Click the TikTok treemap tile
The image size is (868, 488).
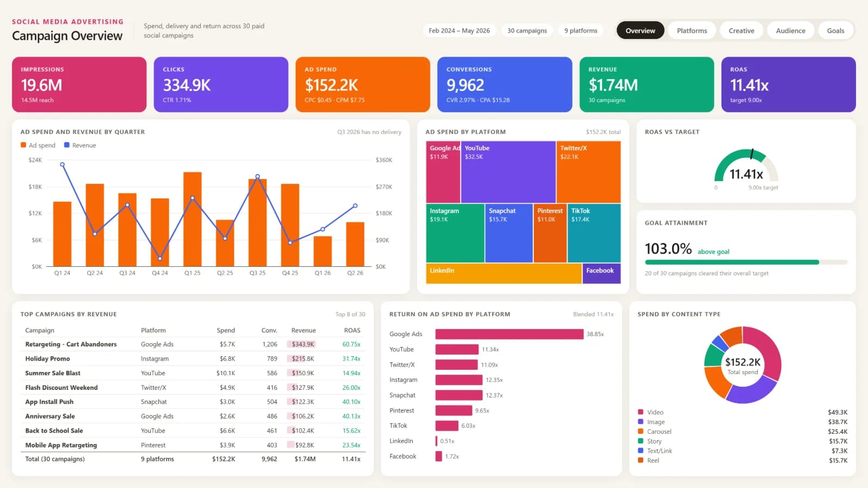pos(594,233)
